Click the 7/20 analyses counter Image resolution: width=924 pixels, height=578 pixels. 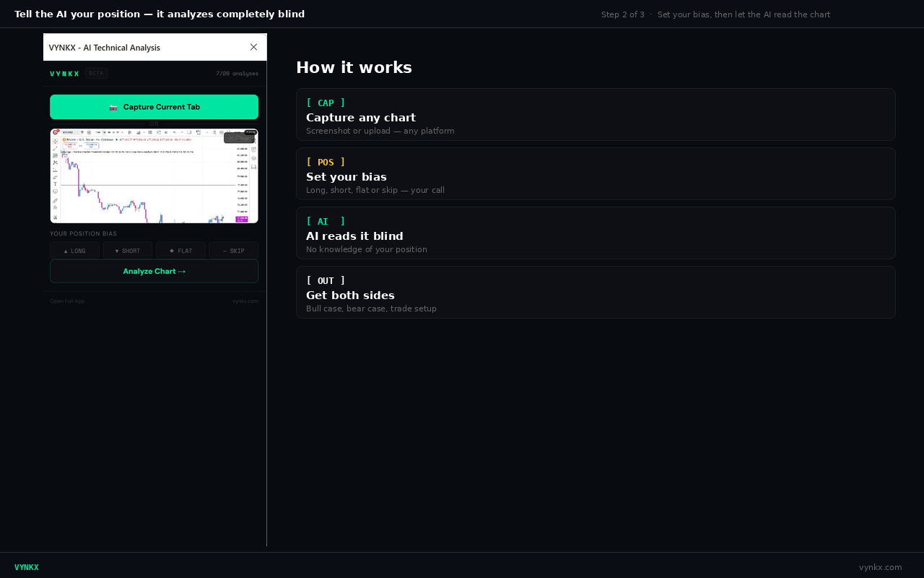click(x=237, y=74)
